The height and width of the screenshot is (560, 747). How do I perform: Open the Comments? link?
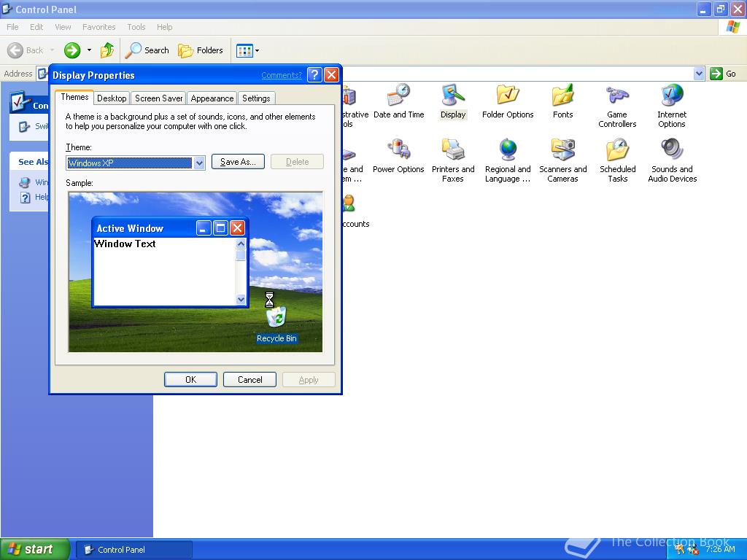282,75
